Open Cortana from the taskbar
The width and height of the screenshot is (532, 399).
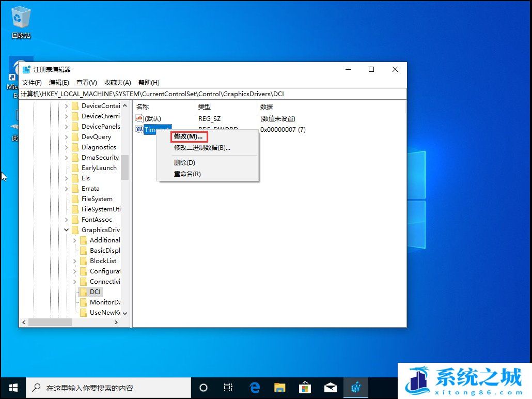tap(203, 388)
